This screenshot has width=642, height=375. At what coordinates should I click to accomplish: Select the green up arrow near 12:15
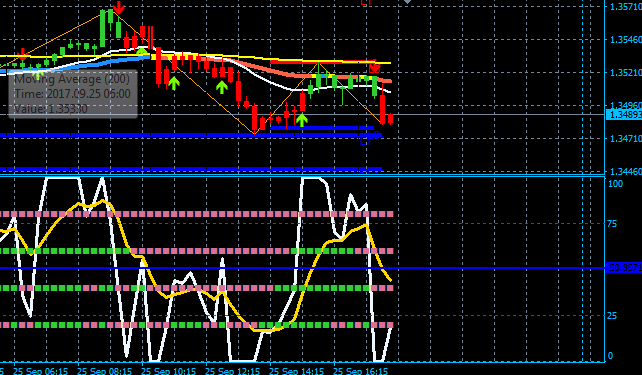click(x=222, y=87)
